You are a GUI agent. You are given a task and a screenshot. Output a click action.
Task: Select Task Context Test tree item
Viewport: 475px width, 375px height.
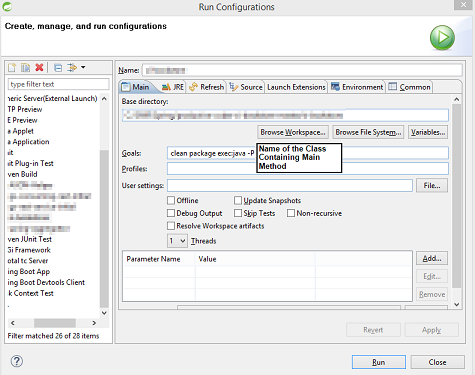[x=30, y=293]
